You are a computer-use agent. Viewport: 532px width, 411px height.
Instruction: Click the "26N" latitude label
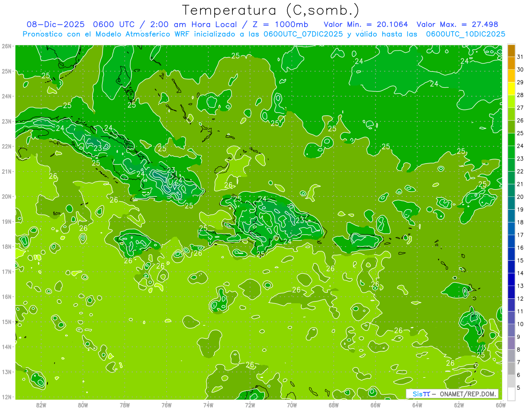point(7,46)
